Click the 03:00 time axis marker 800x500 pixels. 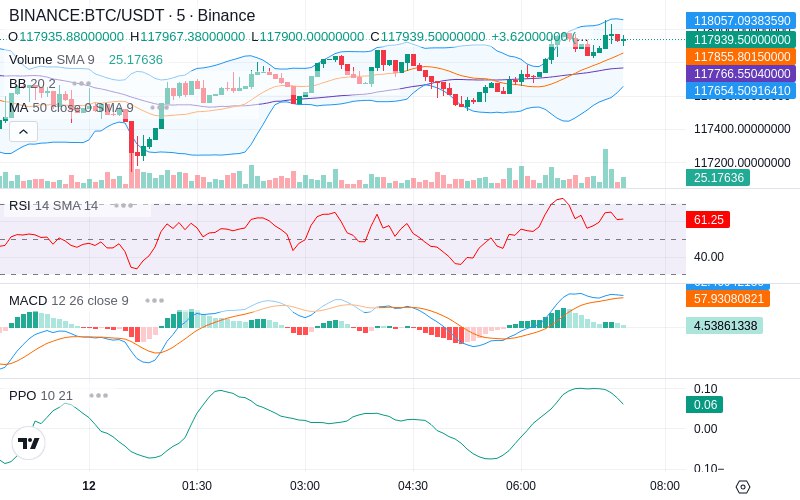tap(305, 486)
